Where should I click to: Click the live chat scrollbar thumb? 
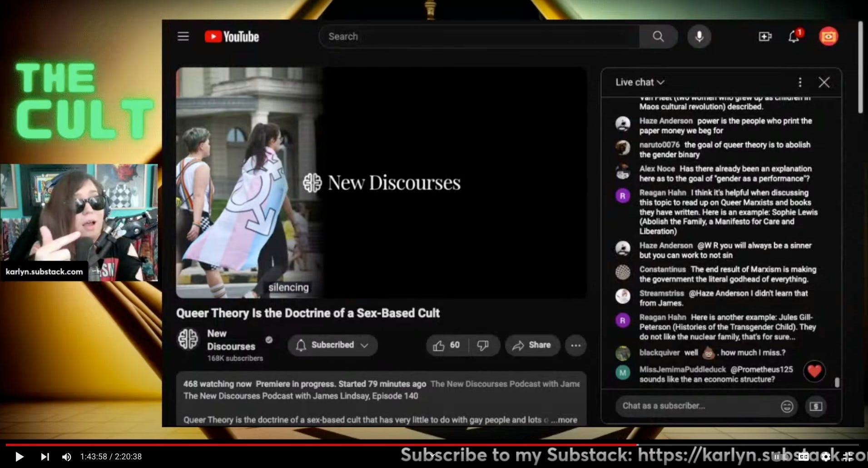[837, 383]
